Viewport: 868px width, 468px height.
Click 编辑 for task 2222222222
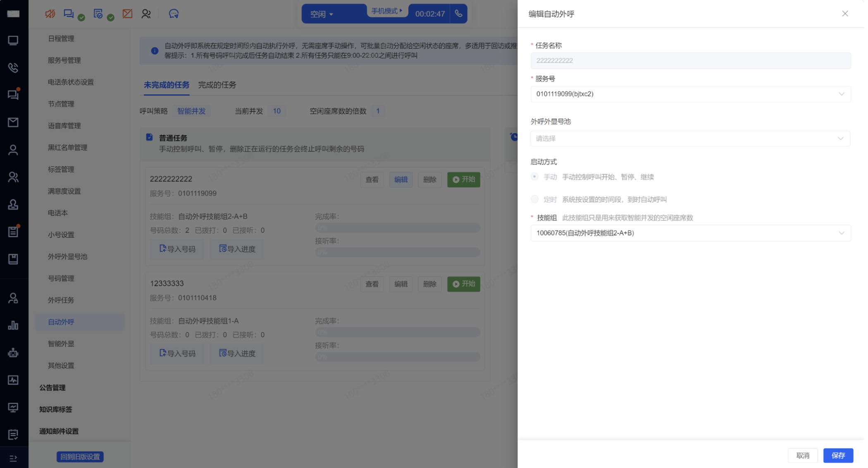click(401, 179)
